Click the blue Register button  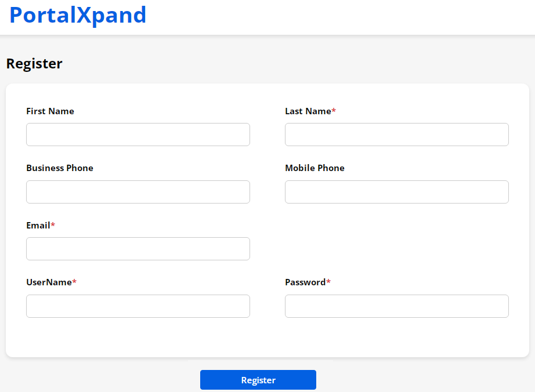(x=258, y=380)
